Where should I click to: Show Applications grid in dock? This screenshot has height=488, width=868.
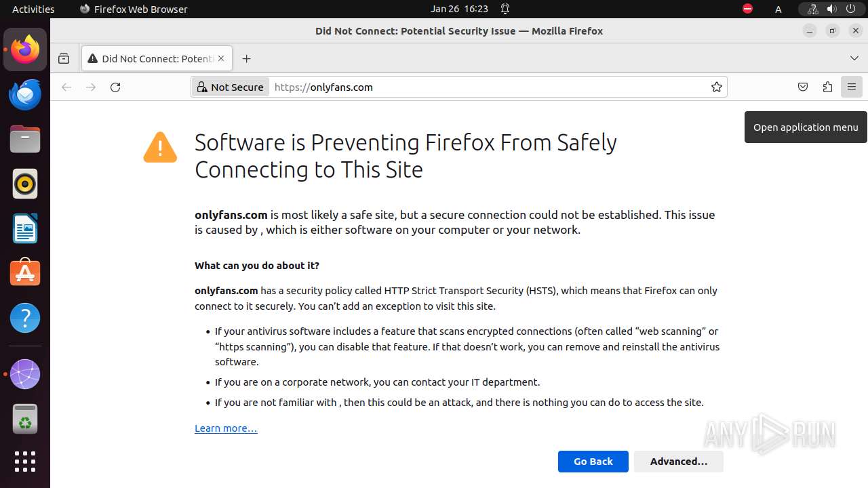25,462
